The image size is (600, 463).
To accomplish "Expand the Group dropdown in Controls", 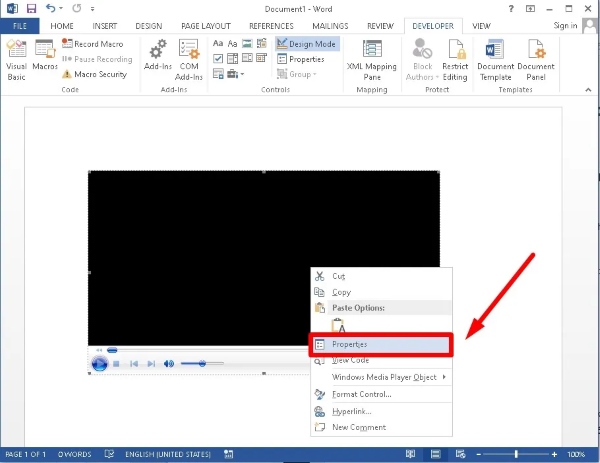I will [300, 74].
